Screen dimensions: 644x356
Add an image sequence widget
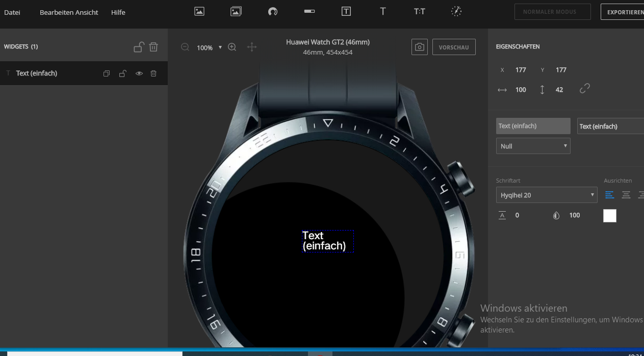tap(236, 11)
